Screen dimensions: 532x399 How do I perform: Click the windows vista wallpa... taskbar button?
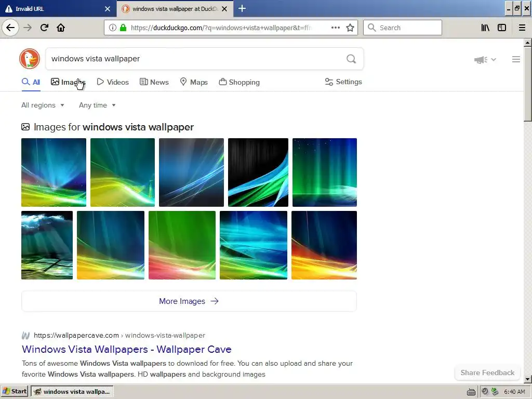pos(72,392)
